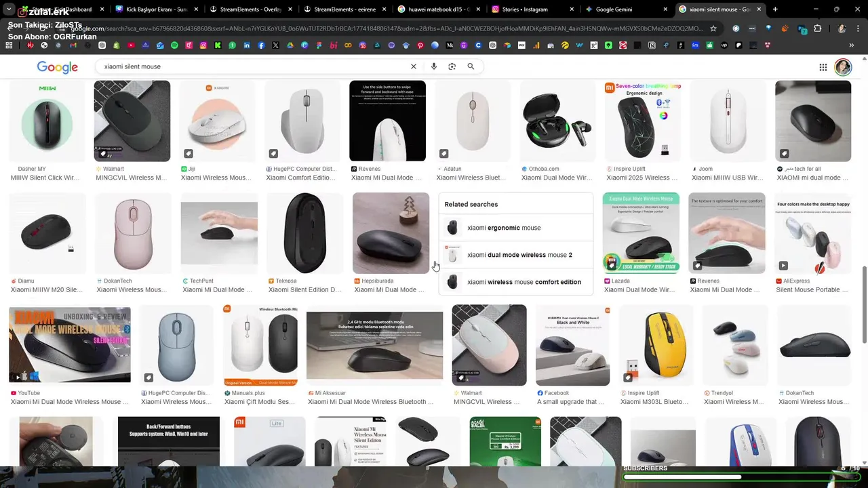868x488 pixels.
Task: Open the Hepsiburada Xiaomi Mi Dual Mode image
Action: tap(391, 233)
